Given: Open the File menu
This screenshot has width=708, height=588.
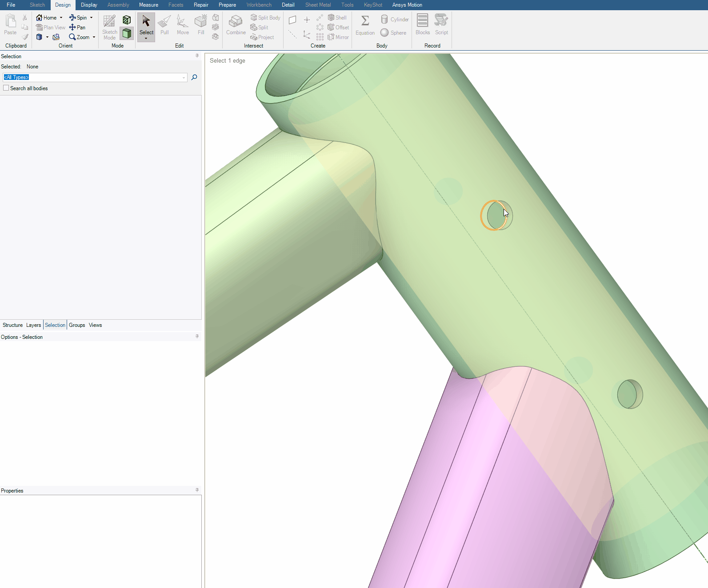Looking at the screenshot, I should coord(11,5).
